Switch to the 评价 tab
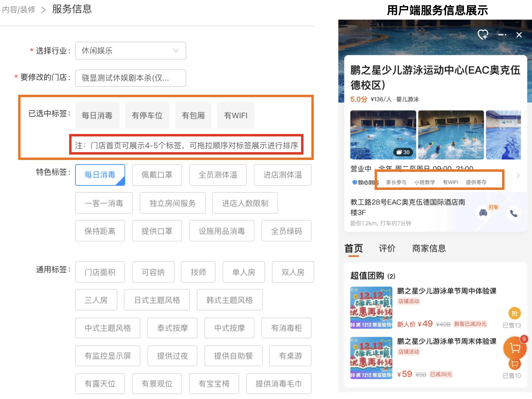Viewport: 532px width, 399px height. pyautogui.click(x=387, y=248)
